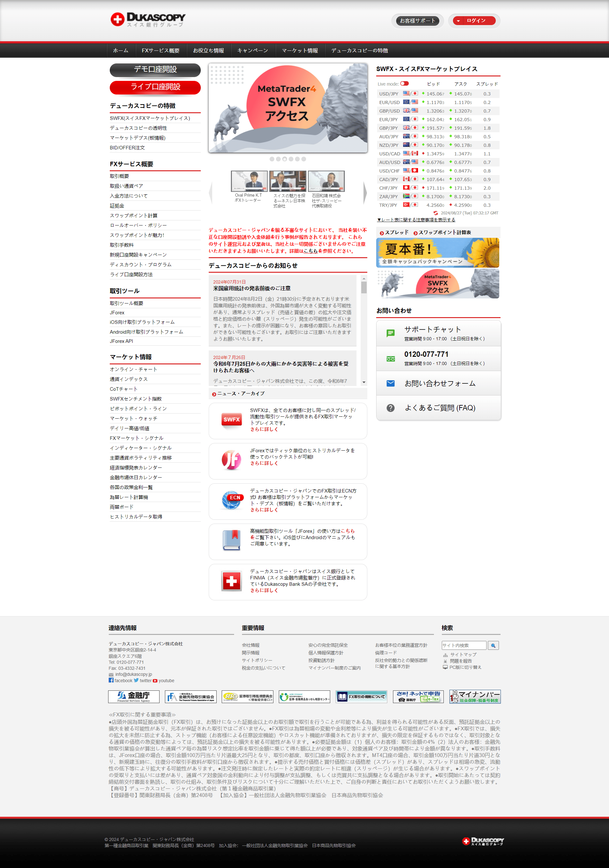Open FXサービス概要 navigation menu

tap(161, 50)
